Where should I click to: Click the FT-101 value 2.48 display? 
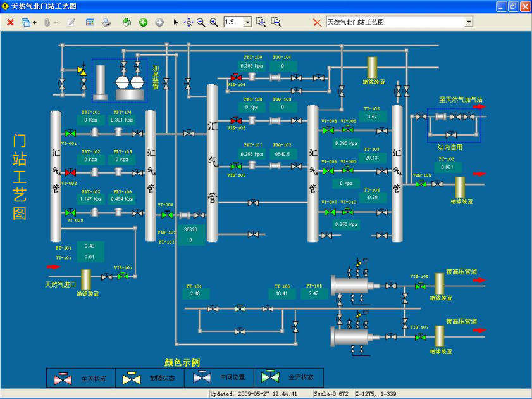(89, 247)
